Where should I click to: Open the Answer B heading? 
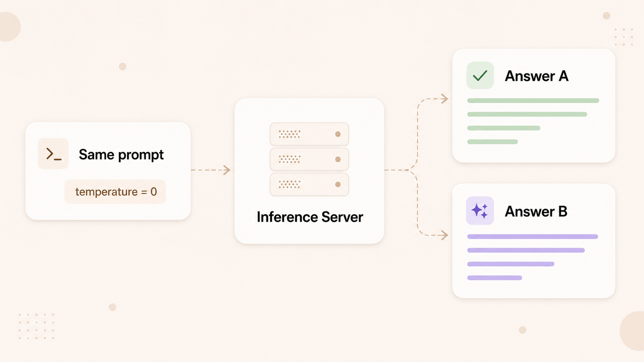tap(536, 211)
